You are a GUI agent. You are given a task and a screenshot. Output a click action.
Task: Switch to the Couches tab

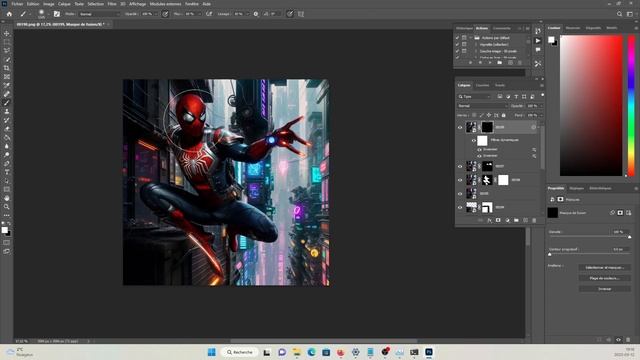[482, 85]
